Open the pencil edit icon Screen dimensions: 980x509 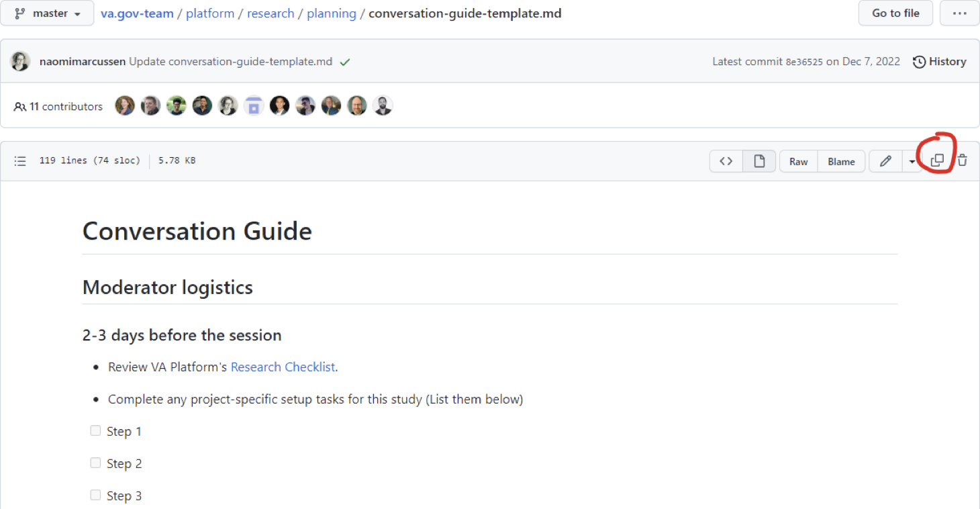[x=885, y=161]
